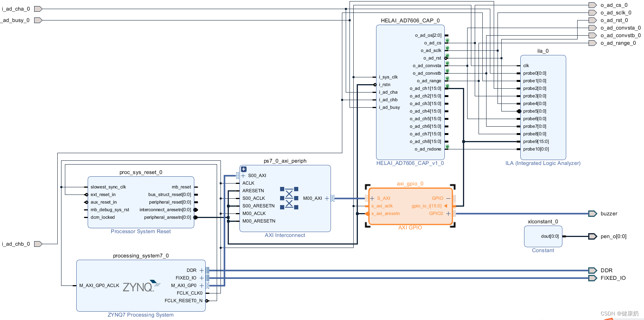The height and width of the screenshot is (320, 644).
Task: Select the ila_0 block title
Action: pos(543,51)
